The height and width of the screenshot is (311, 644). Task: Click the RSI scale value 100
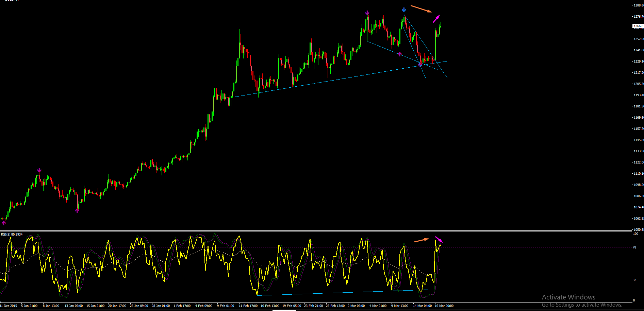[635, 234]
